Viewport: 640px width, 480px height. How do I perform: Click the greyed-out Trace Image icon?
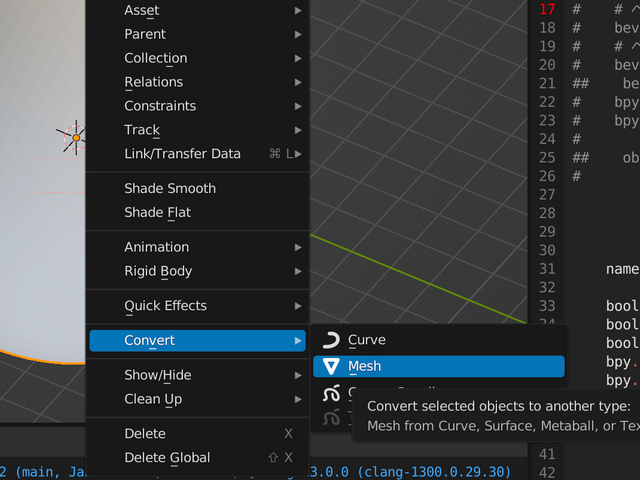pos(332,418)
